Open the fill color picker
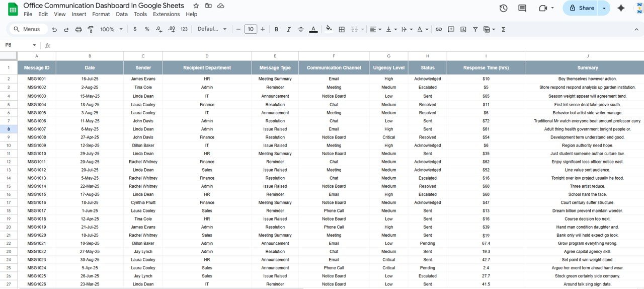 point(329,29)
